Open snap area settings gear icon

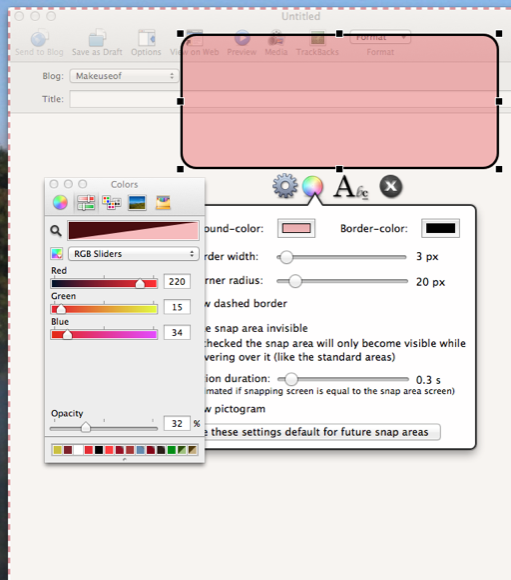pyautogui.click(x=285, y=186)
